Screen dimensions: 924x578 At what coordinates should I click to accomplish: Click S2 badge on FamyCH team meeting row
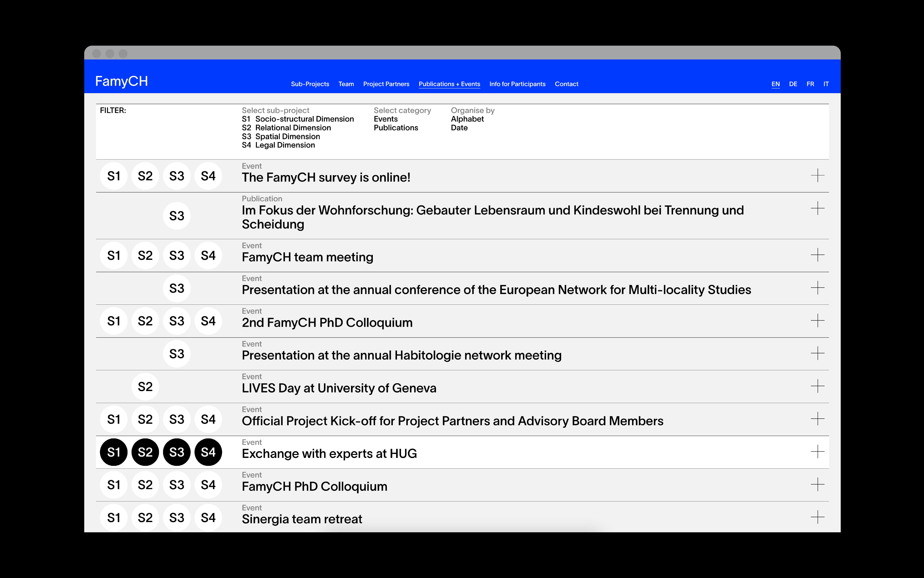pos(145,255)
